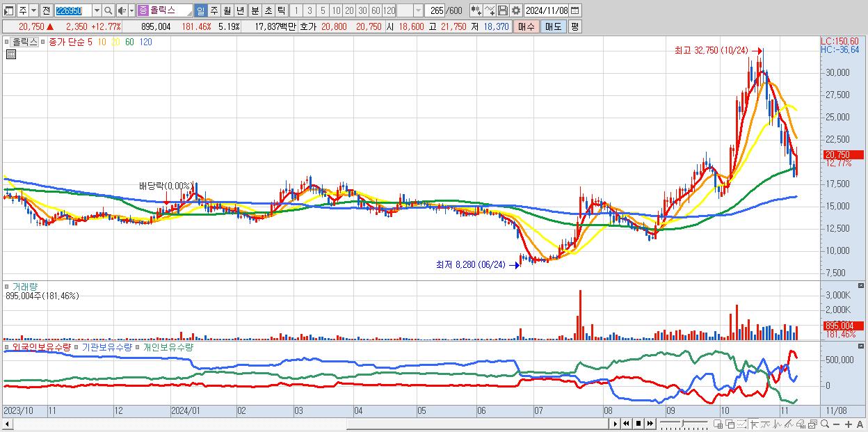
Task: Toggle the 거래량 volume panel marker
Action: click(x=7, y=286)
